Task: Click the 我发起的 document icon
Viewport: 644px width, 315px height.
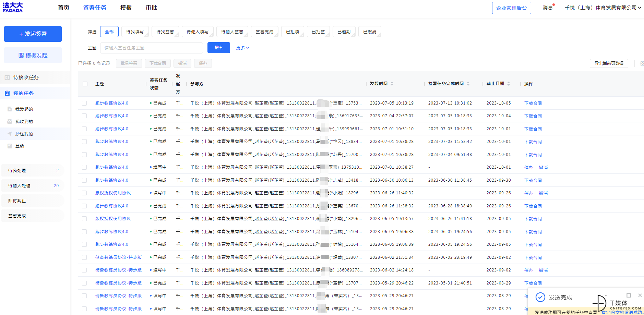Action: click(x=10, y=109)
